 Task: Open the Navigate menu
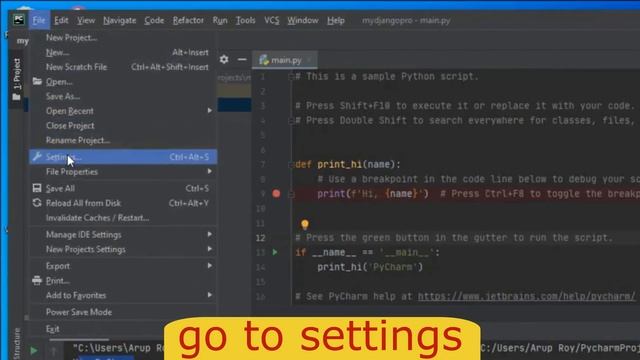[119, 20]
